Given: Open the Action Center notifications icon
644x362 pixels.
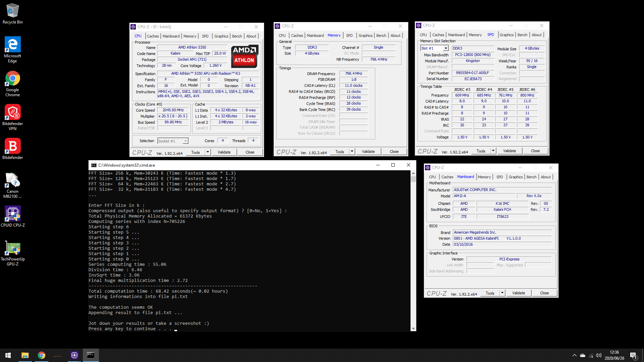Looking at the screenshot, I should [x=633, y=356].
